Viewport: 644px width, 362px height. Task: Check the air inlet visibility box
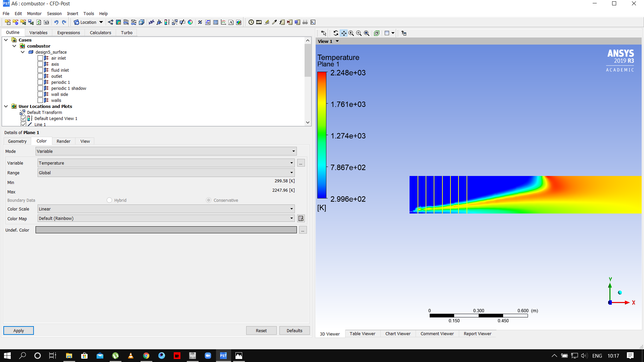[x=40, y=58]
